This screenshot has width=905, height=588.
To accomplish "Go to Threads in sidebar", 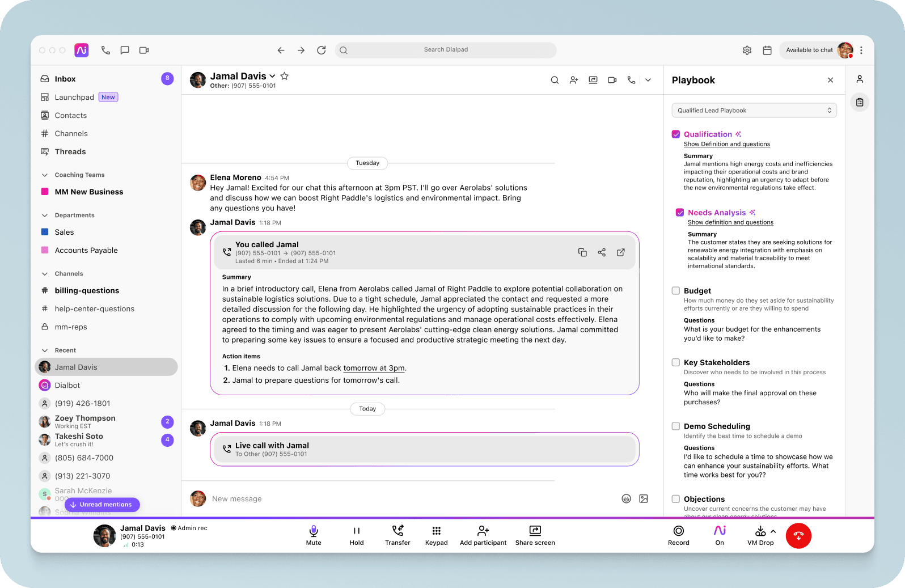I will 70,151.
